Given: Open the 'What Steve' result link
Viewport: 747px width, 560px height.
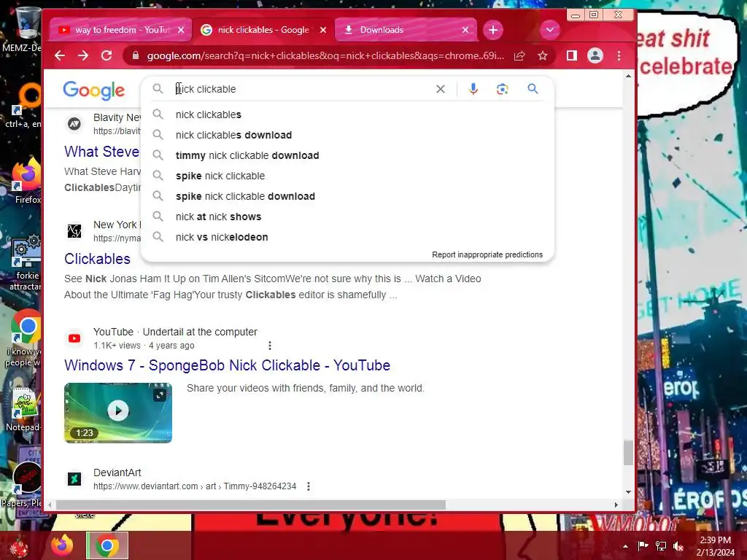Looking at the screenshot, I should click(102, 152).
